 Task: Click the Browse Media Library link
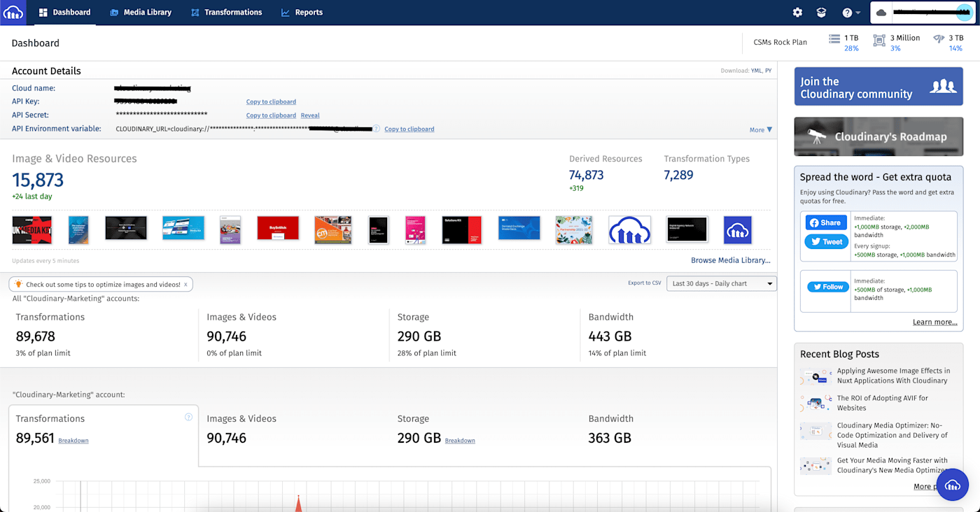coord(731,260)
